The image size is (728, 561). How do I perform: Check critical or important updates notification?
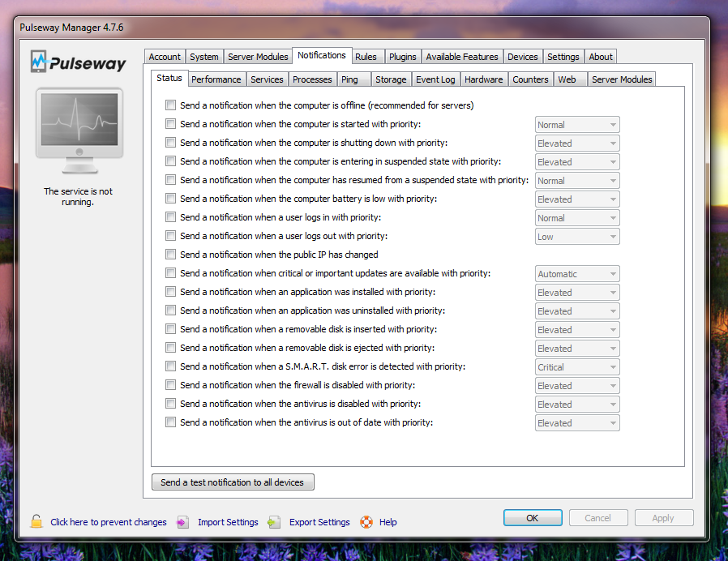(x=171, y=272)
